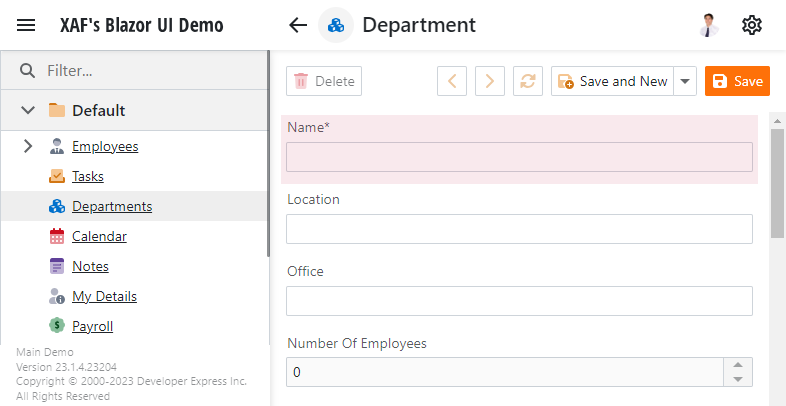The height and width of the screenshot is (406, 786).
Task: Click the Number Of Employees field
Action: pos(505,372)
